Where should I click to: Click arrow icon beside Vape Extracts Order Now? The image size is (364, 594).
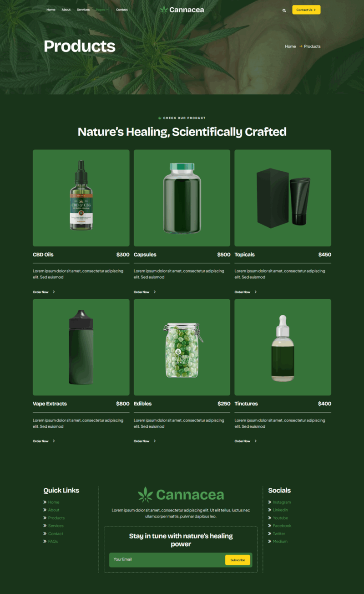click(54, 441)
